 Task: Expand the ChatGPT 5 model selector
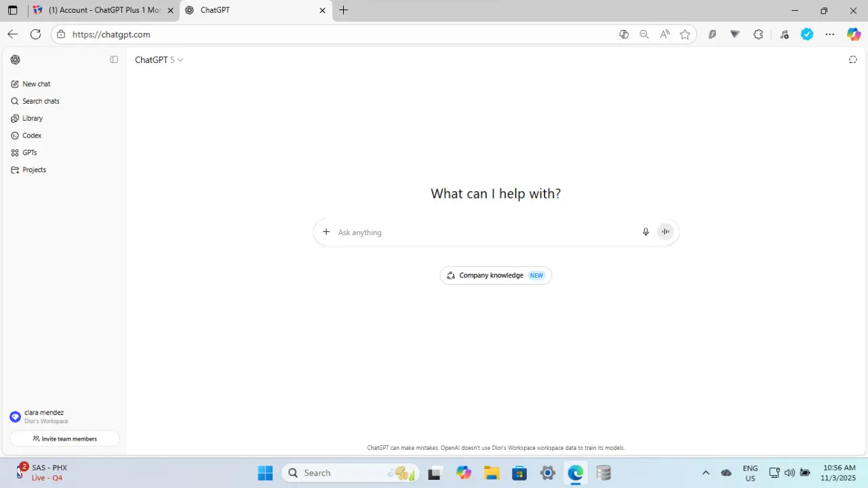tap(159, 60)
